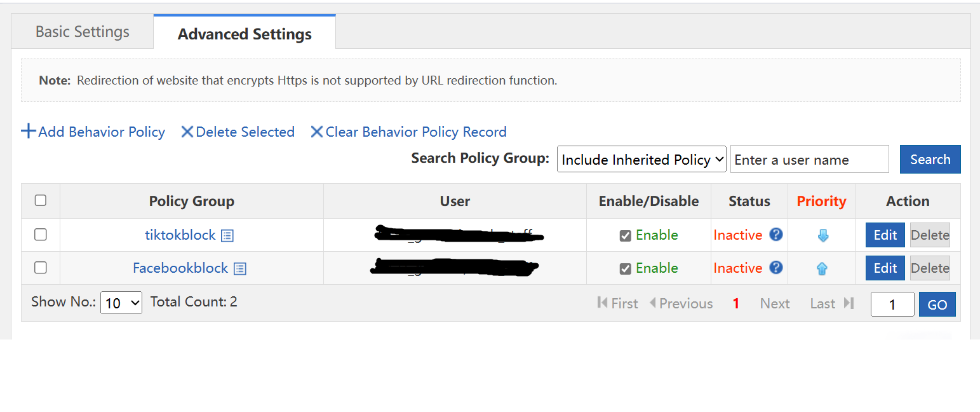Viewport: 980px width, 412px height.
Task: Toggle the select-all checkbox in table header
Action: 41,201
